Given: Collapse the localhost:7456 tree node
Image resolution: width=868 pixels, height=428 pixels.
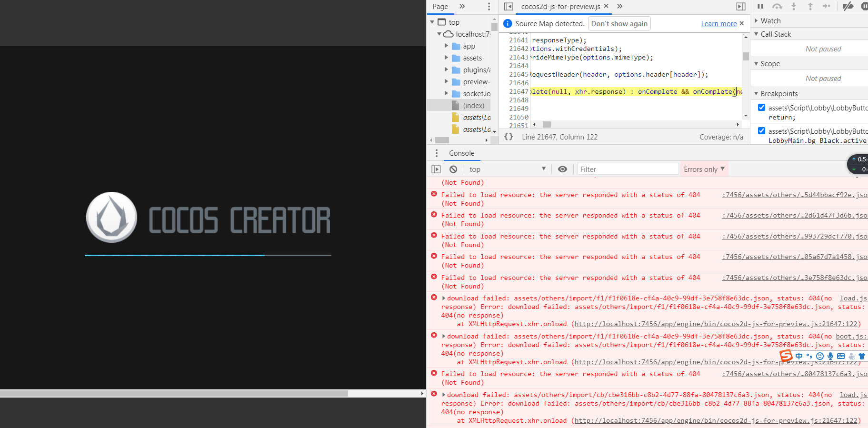Looking at the screenshot, I should coord(439,34).
